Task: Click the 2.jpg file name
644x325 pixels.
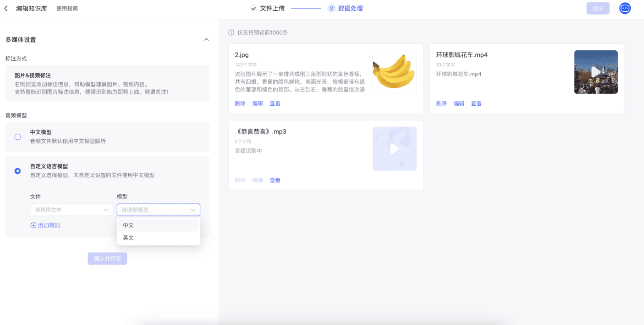Action: 242,55
